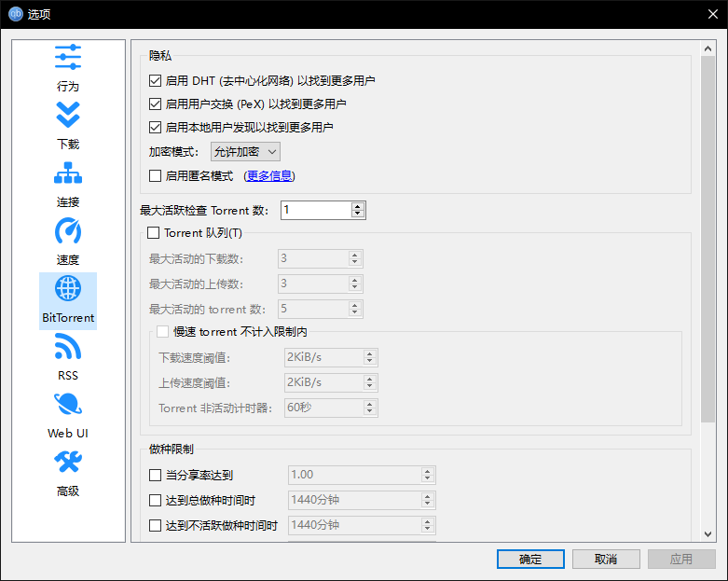Click the 应用 (Apply) button
Viewport: 728px width, 581px height.
[681, 560]
